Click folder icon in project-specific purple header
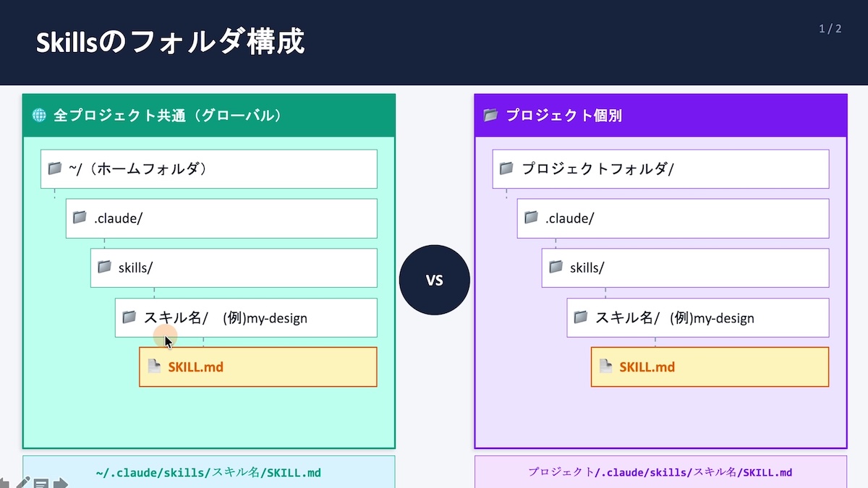 tap(491, 115)
